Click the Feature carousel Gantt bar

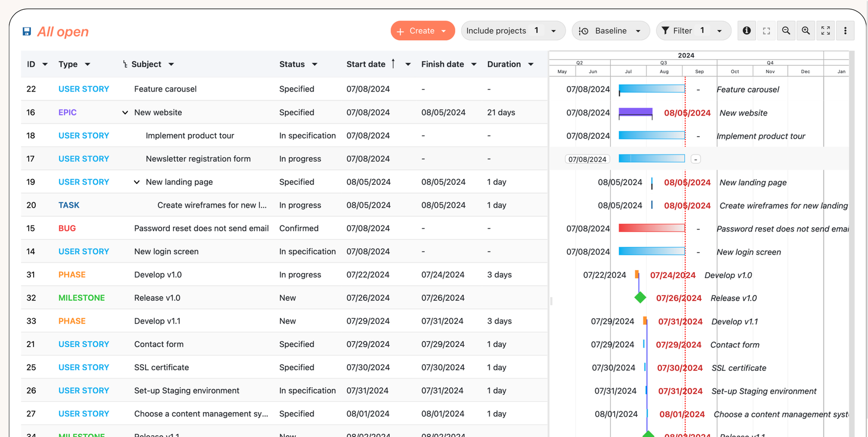pyautogui.click(x=652, y=88)
